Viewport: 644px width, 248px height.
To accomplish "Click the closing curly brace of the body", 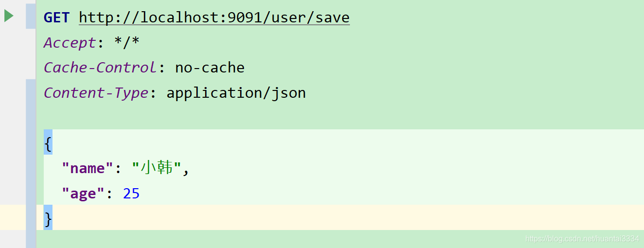I will pos(48,219).
